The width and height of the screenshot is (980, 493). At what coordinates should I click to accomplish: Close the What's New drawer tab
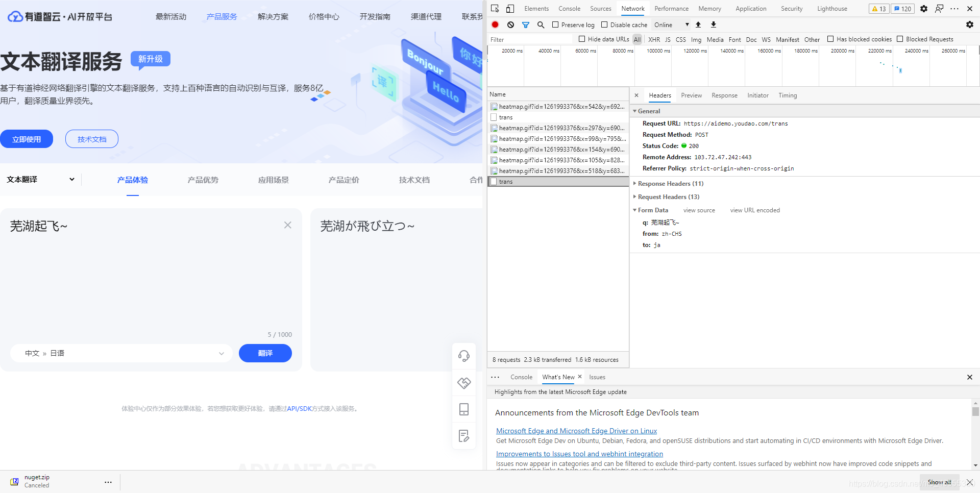click(x=580, y=377)
